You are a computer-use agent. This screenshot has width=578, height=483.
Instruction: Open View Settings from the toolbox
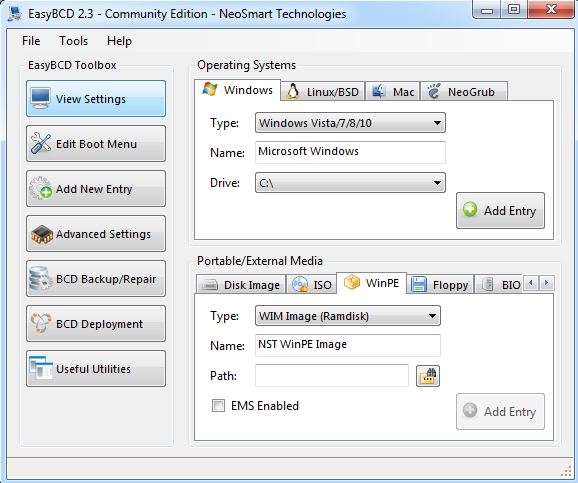click(x=96, y=99)
